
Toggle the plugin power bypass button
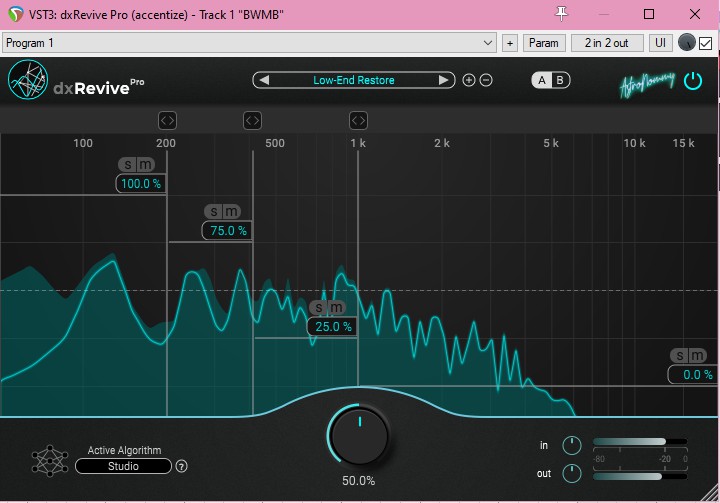693,81
